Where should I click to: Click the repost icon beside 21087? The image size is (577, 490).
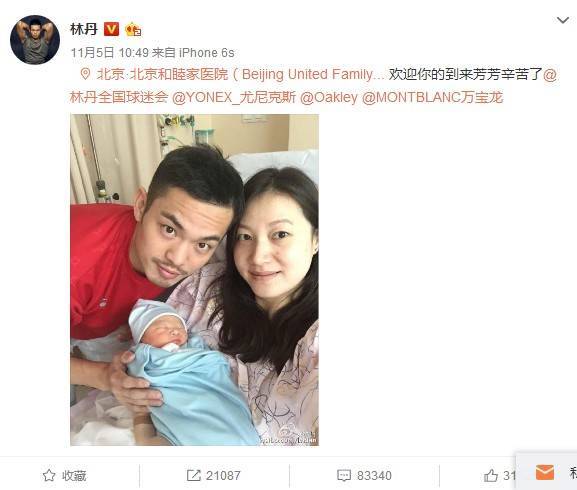(194, 476)
